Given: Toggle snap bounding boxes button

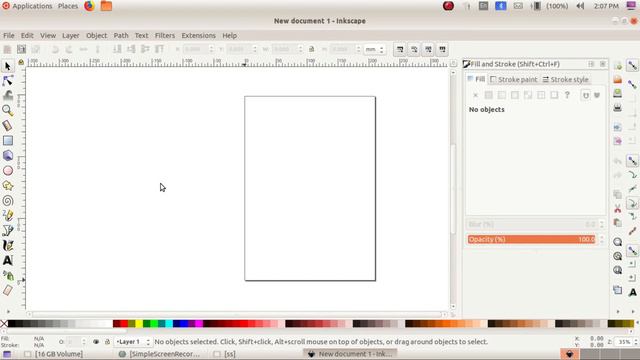Looking at the screenshot, I should (632, 84).
